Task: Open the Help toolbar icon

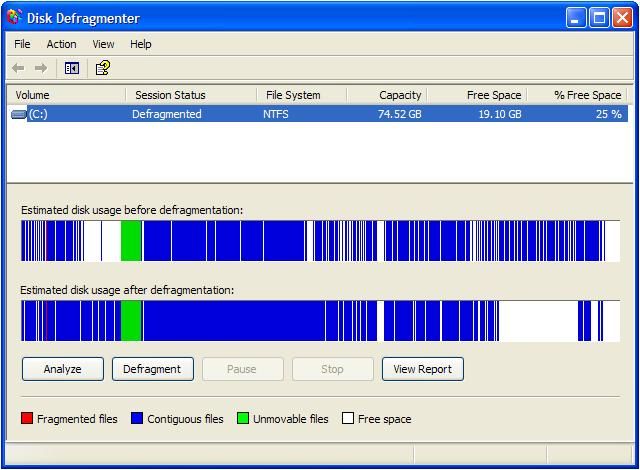Action: point(102,68)
